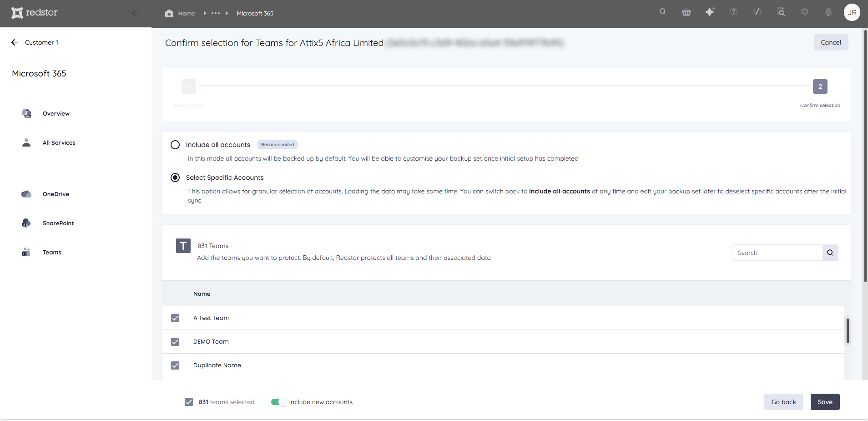The height and width of the screenshot is (421, 868).
Task: Open Overview in the sidebar
Action: (x=56, y=114)
